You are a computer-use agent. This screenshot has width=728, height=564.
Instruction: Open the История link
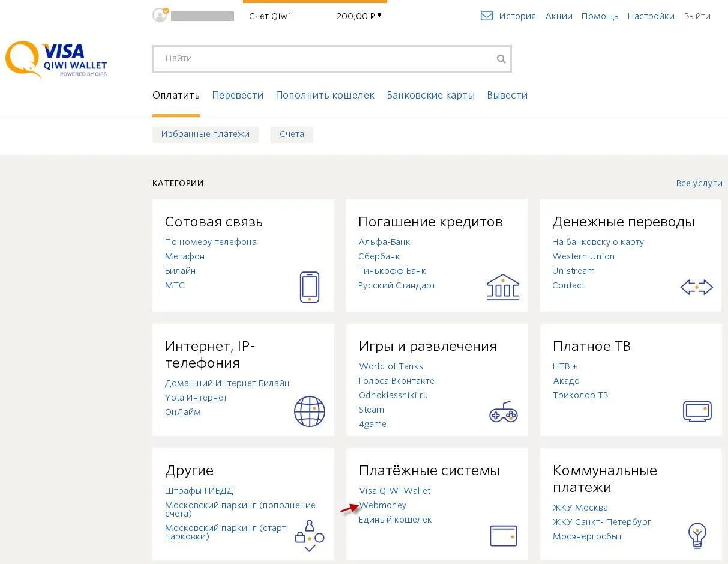[x=517, y=16]
